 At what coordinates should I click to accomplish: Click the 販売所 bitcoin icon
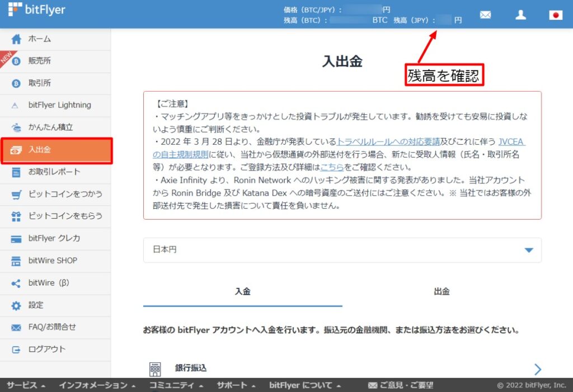[16, 61]
